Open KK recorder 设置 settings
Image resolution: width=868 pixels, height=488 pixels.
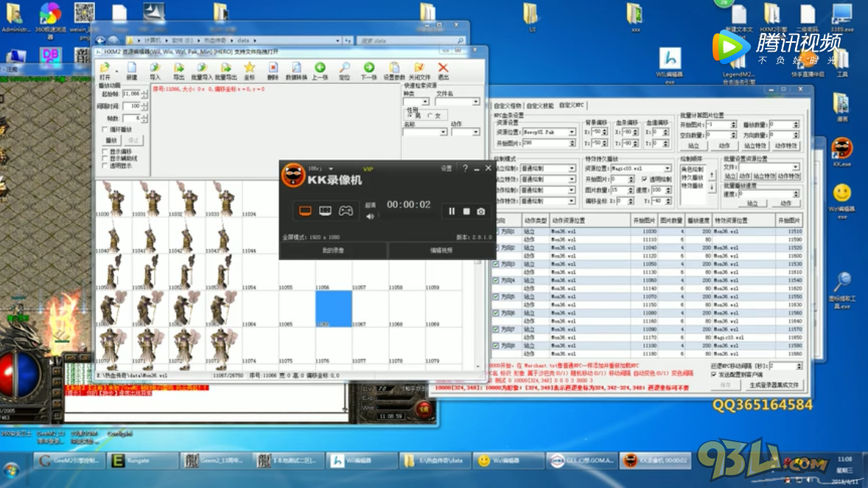click(447, 168)
